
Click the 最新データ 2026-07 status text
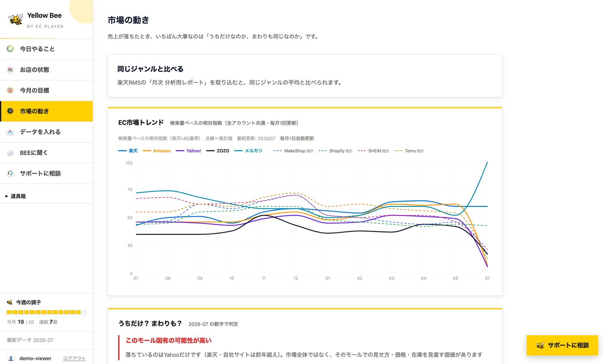(30, 340)
